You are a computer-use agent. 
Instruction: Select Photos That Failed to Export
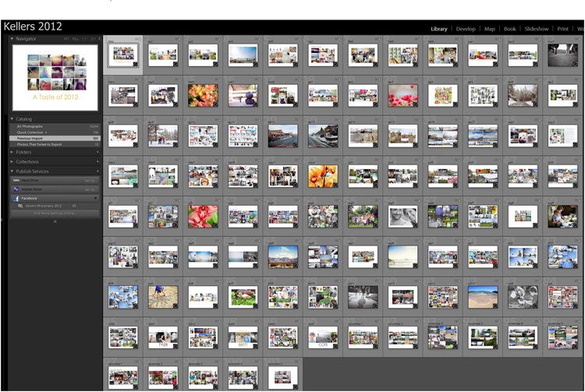click(55, 144)
